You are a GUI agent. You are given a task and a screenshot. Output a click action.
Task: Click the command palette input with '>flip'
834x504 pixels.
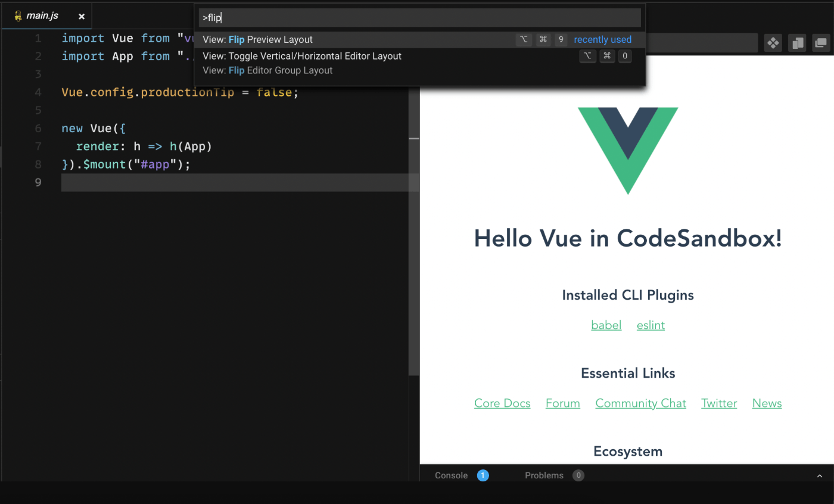[x=420, y=18]
